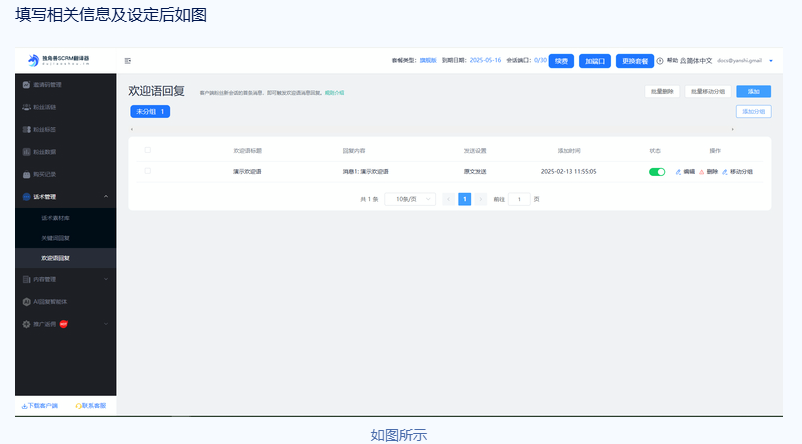802x444 pixels.
Task: Click the 批量删除 button
Action: (662, 92)
